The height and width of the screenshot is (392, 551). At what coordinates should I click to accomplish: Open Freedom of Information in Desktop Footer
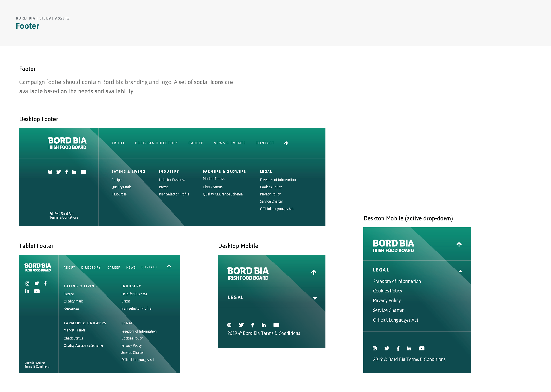(x=278, y=180)
